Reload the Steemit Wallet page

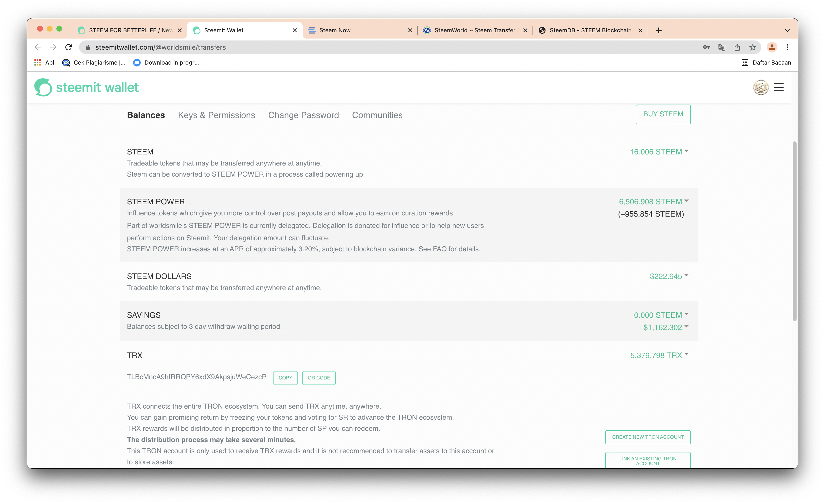[x=69, y=47]
